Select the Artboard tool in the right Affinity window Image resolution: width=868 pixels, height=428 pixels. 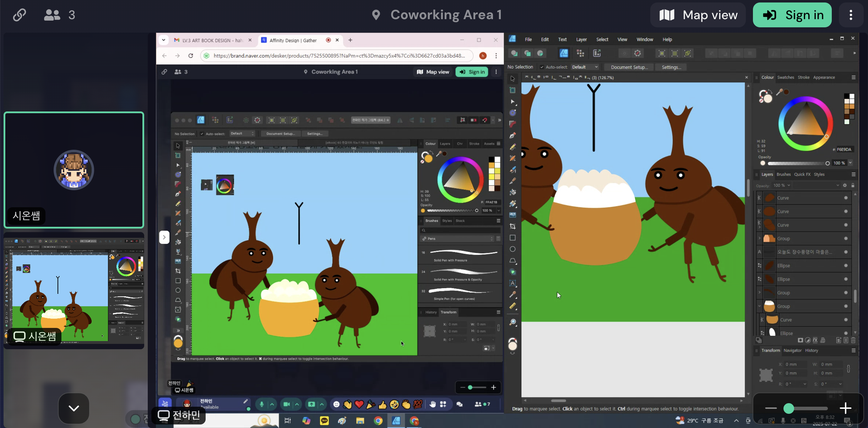click(512, 90)
